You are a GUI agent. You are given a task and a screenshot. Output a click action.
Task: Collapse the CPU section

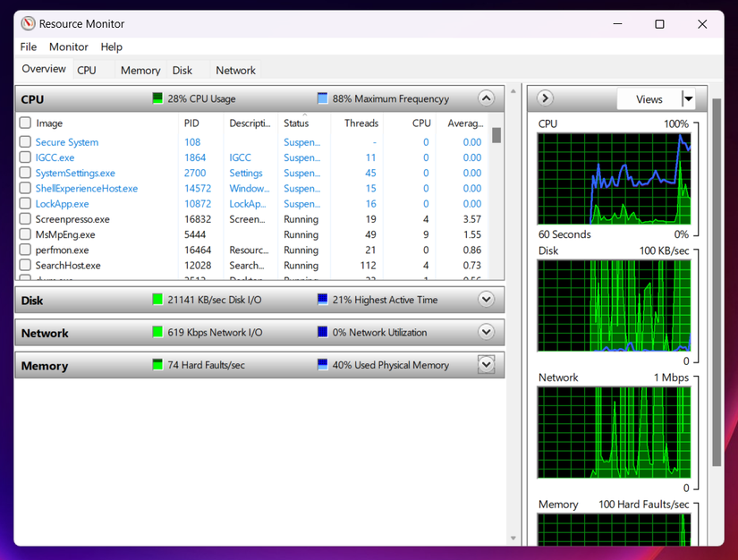click(486, 98)
